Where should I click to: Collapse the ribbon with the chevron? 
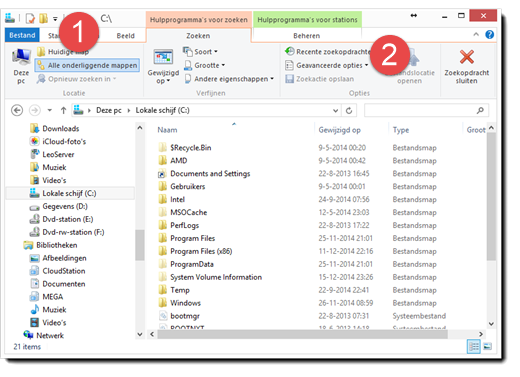[476, 34]
